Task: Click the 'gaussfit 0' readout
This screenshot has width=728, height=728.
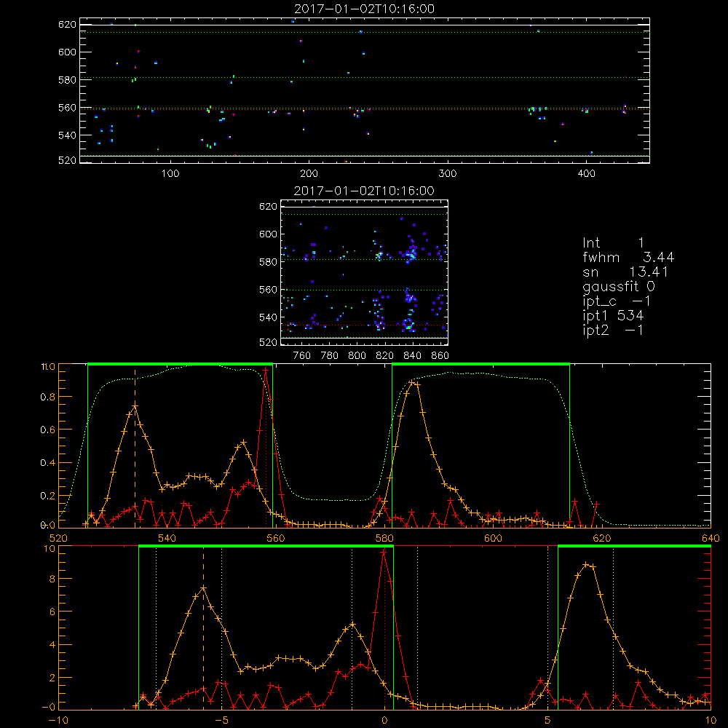Action: pyautogui.click(x=619, y=286)
